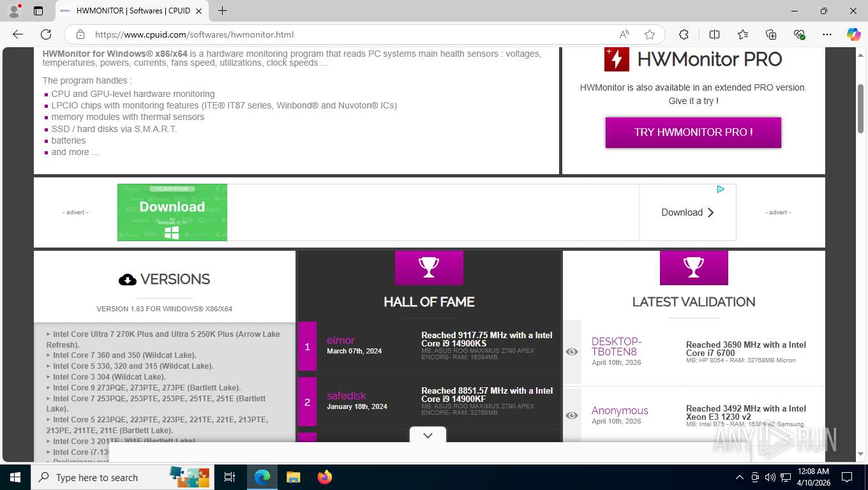Click the green Download advert image
Image resolution: width=868 pixels, height=490 pixels.
click(x=172, y=212)
